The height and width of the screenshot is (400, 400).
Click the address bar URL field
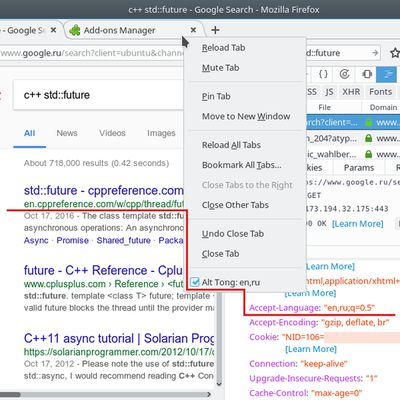coord(92,53)
